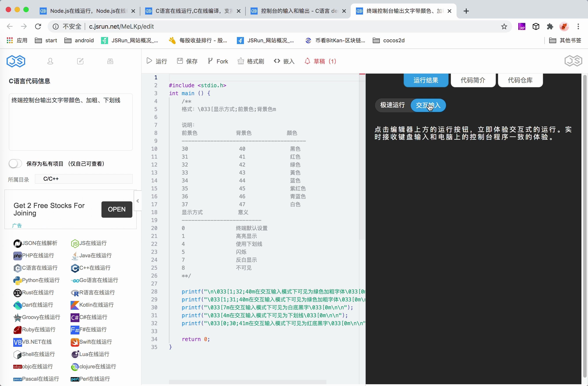The image size is (588, 386).
Task: Fork this project using the Fork icon
Action: (x=210, y=61)
